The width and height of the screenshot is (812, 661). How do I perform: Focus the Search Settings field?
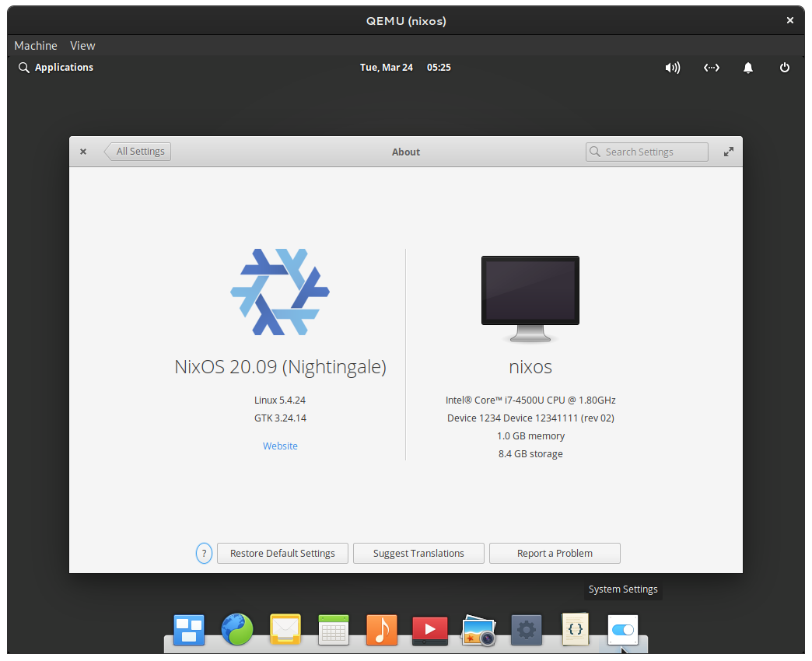pyautogui.click(x=647, y=152)
